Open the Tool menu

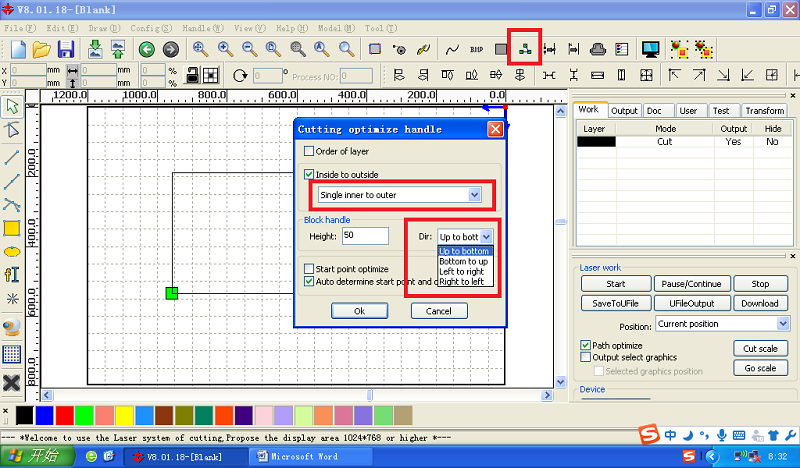pyautogui.click(x=381, y=28)
